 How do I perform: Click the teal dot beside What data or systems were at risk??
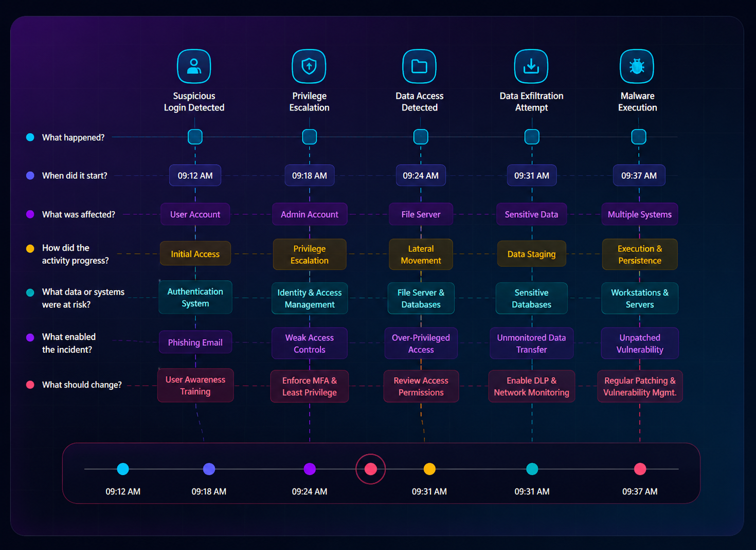pos(30,292)
